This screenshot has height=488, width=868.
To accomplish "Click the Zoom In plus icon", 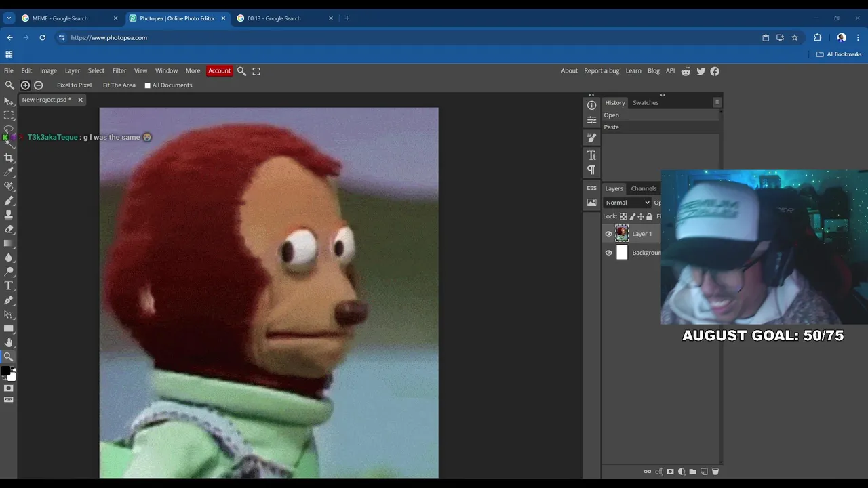I will tap(25, 85).
